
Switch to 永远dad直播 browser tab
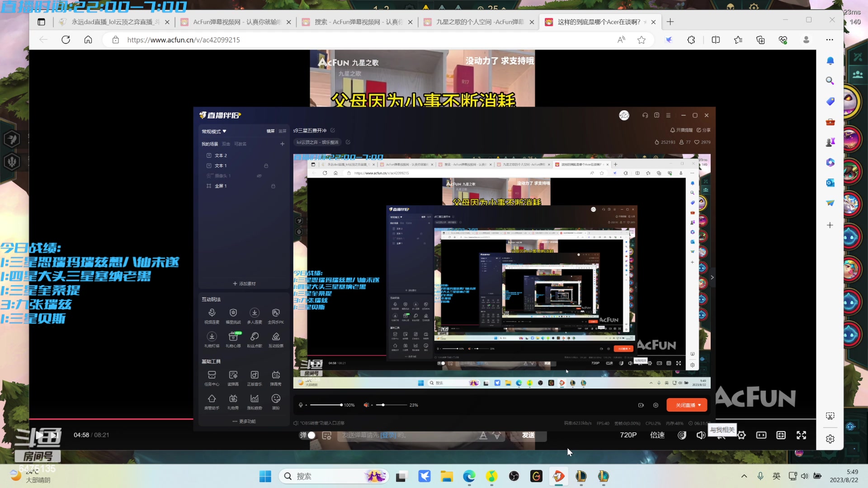(115, 22)
